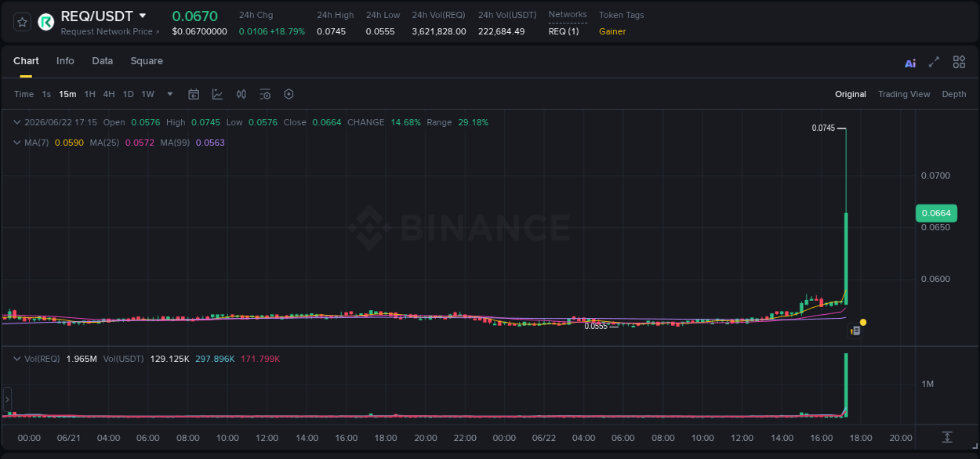The width and height of the screenshot is (980, 459).
Task: Switch to Original chart view
Action: click(851, 94)
